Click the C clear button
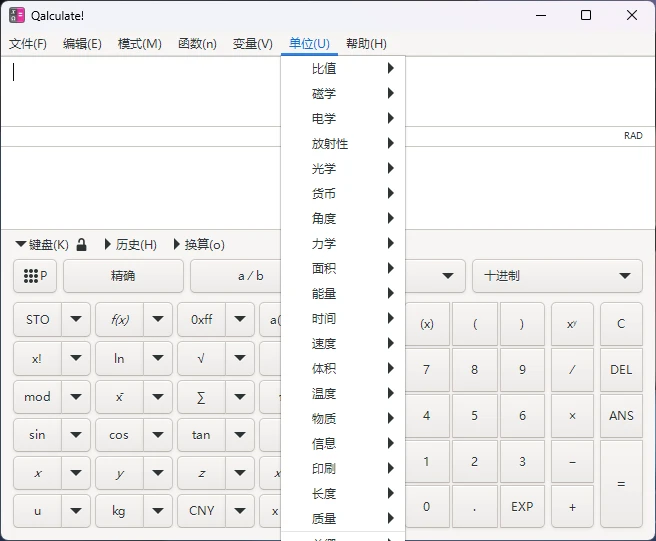The height and width of the screenshot is (541, 656). point(621,324)
